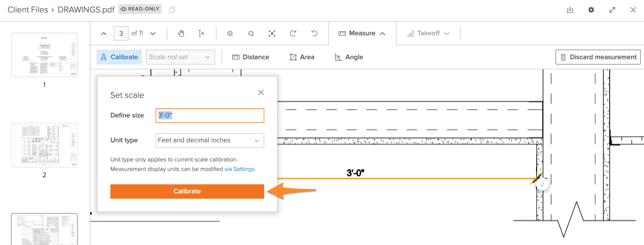Rotate the page counterclockwise
644x245 pixels.
click(x=314, y=33)
